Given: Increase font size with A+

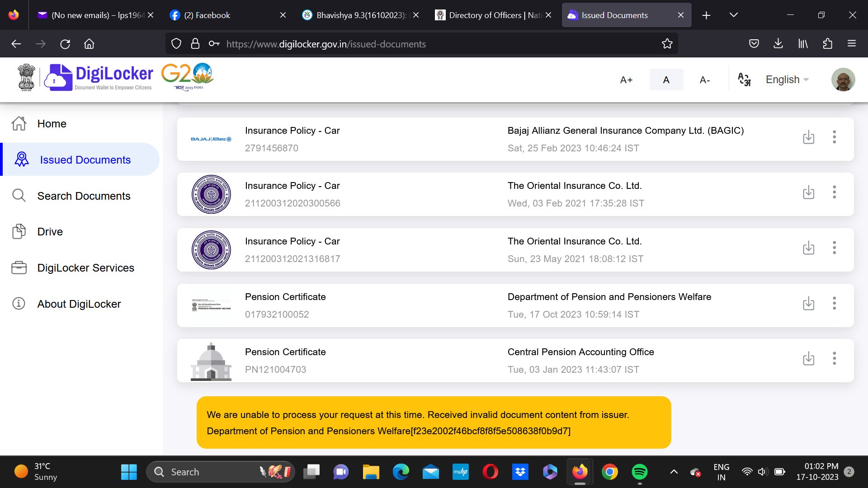Looking at the screenshot, I should point(626,80).
